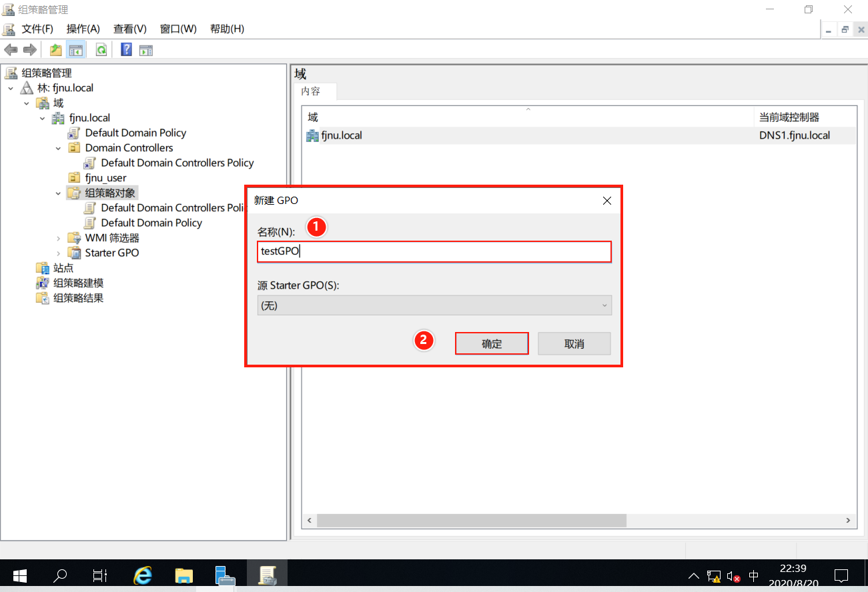Toggle the Show/Hide Console Tree icon
The width and height of the screenshot is (868, 592).
coord(76,50)
